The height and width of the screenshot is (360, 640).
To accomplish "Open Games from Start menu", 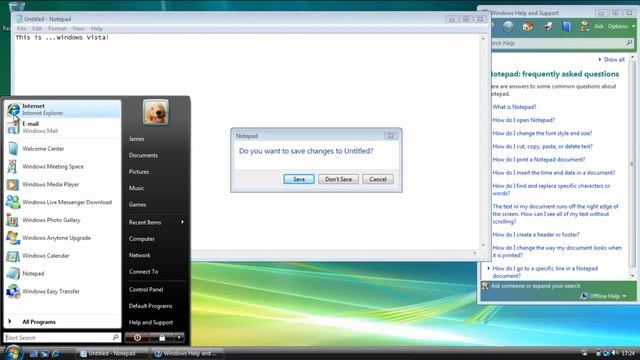I will pos(137,204).
